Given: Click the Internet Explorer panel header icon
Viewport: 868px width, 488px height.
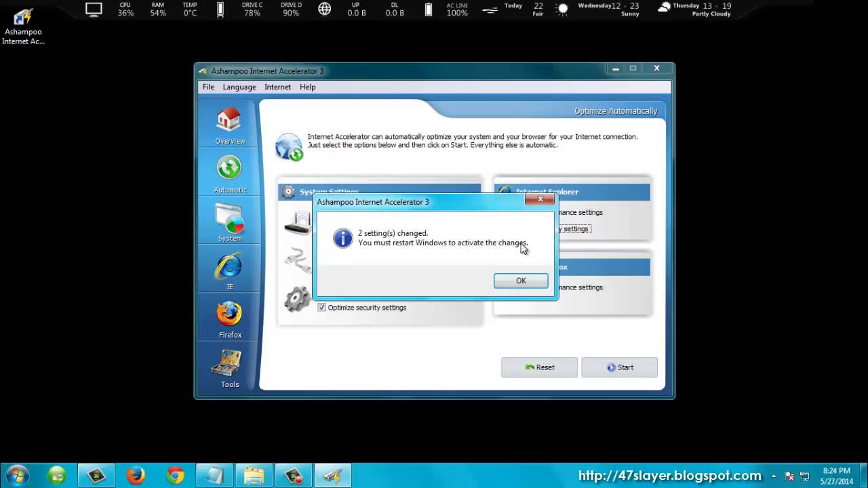Looking at the screenshot, I should tap(504, 192).
